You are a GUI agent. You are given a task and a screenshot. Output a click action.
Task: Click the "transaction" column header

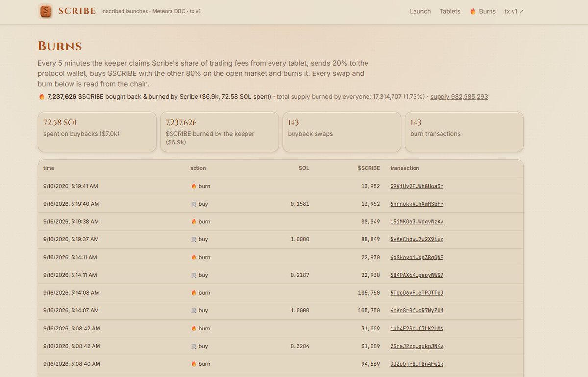[405, 168]
